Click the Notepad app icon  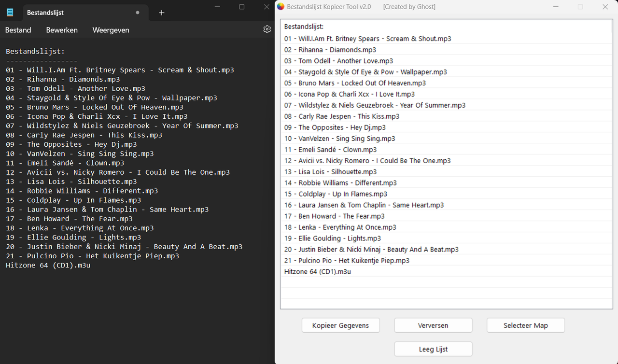pos(10,13)
